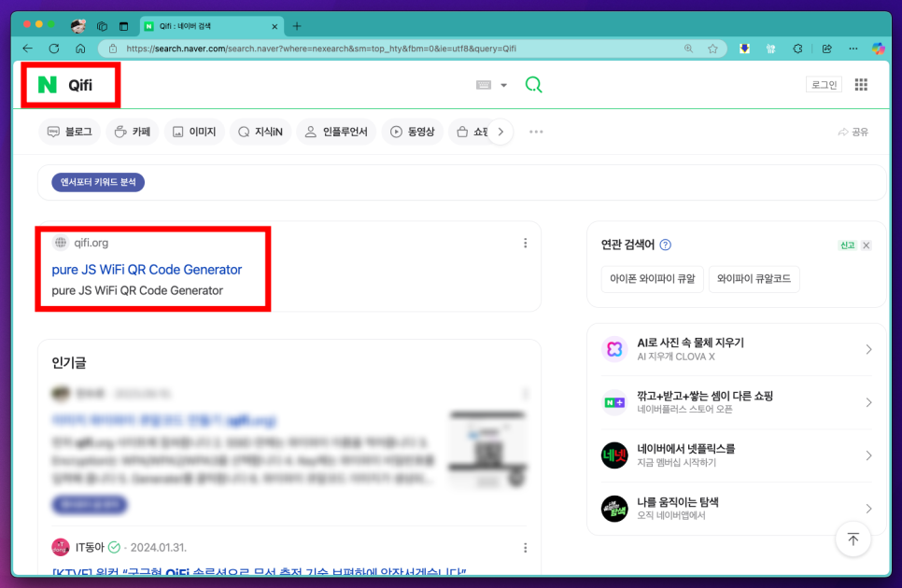Reload the page with the refresh icon
The image size is (902, 588).
54,49
